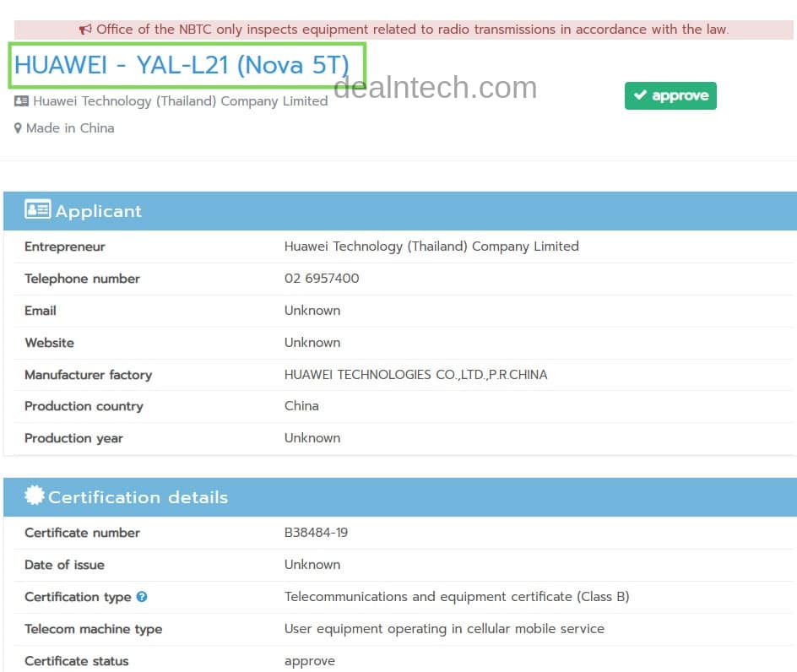The width and height of the screenshot is (797, 672).
Task: Click 'Huawei Technology (Thailand) Company Limited' under the title
Action: click(x=181, y=101)
